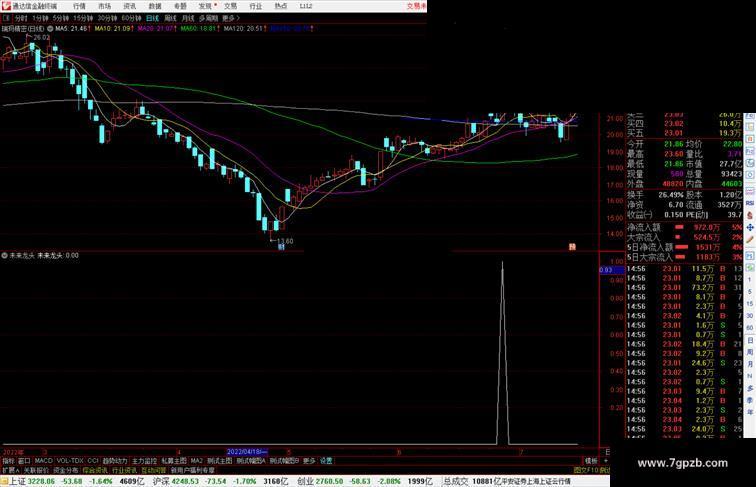Switch to 分时 intraday view
756x487 pixels.
pyautogui.click(x=21, y=18)
